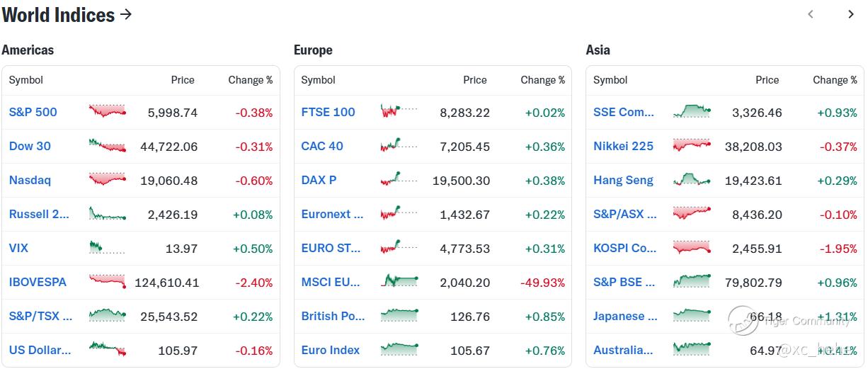868x369 pixels.
Task: Click the Russell 2000 symbol link
Action: pyautogui.click(x=39, y=214)
